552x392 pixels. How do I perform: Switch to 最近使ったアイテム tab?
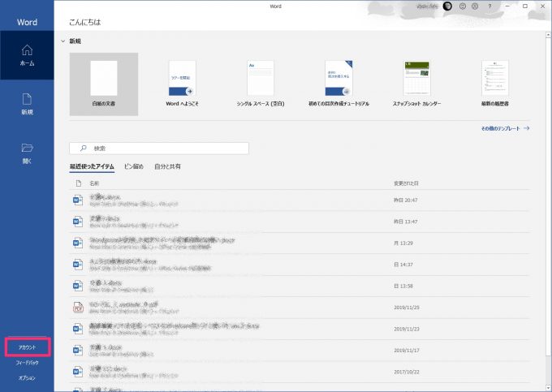(92, 167)
